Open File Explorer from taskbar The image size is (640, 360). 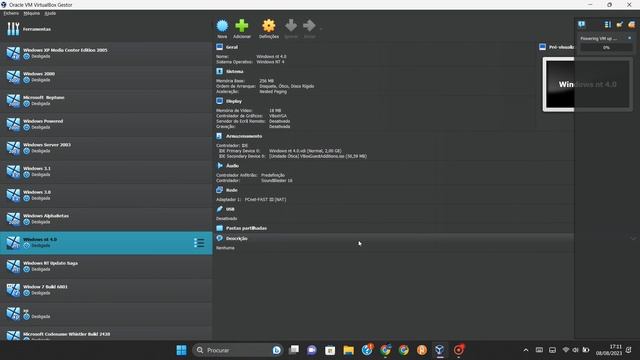point(349,350)
